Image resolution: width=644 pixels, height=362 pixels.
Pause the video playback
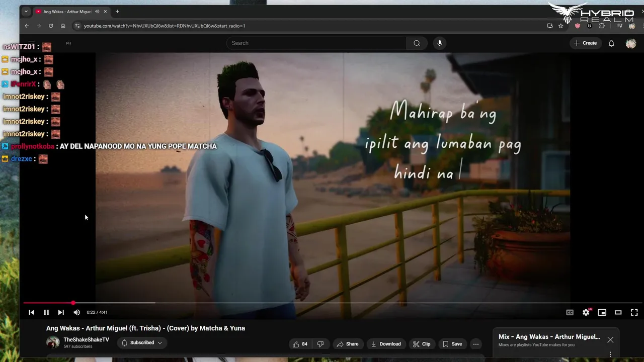(46, 312)
